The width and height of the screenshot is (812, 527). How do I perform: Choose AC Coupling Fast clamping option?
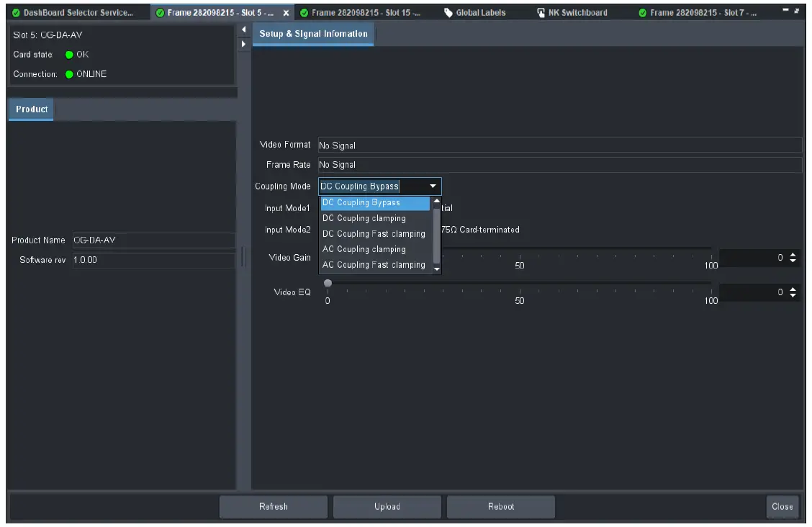click(375, 265)
